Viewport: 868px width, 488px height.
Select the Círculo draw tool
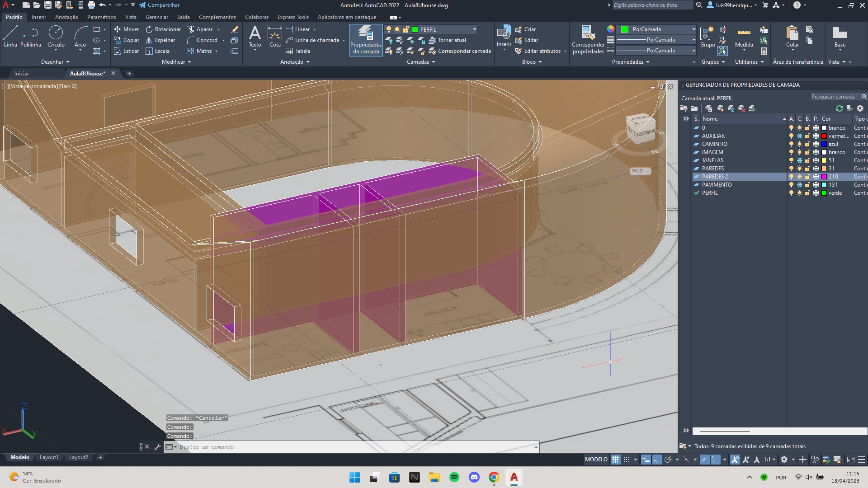[56, 36]
